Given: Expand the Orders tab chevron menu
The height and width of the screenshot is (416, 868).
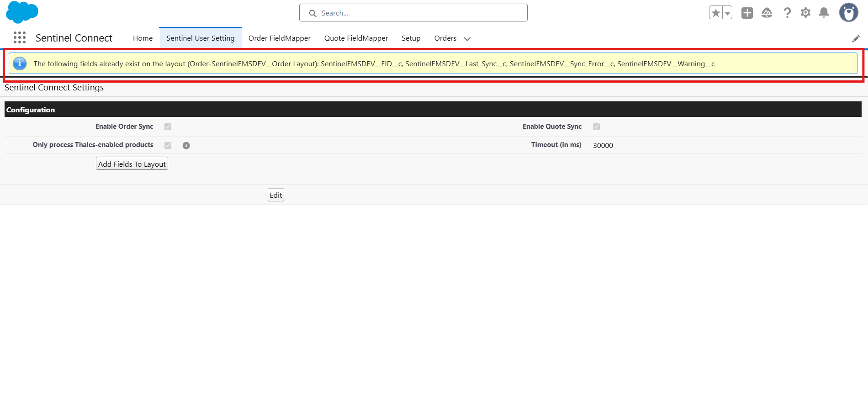Looking at the screenshot, I should 467,39.
